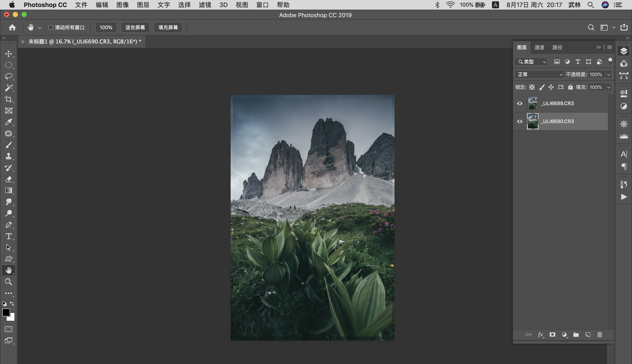632x364 pixels.
Task: Click the black foreground color swatch
Action: (x=5, y=312)
